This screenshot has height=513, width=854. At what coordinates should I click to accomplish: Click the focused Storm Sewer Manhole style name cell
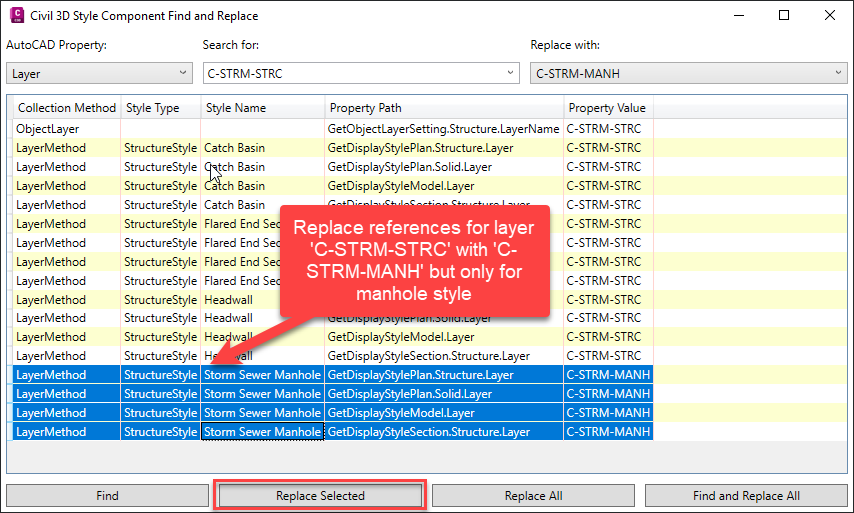pos(263,432)
